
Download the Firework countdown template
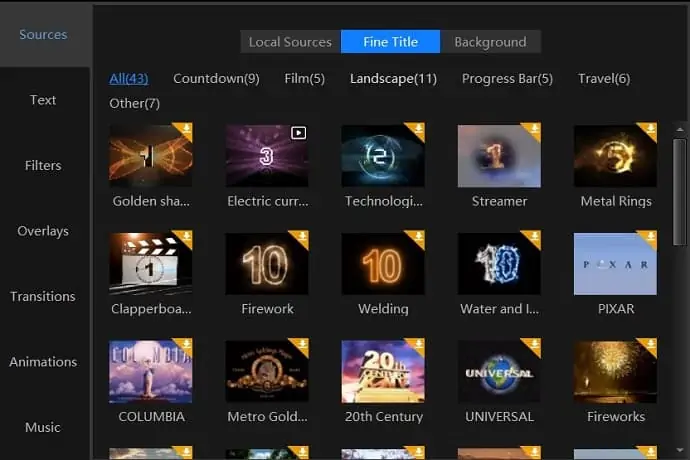coord(302,237)
